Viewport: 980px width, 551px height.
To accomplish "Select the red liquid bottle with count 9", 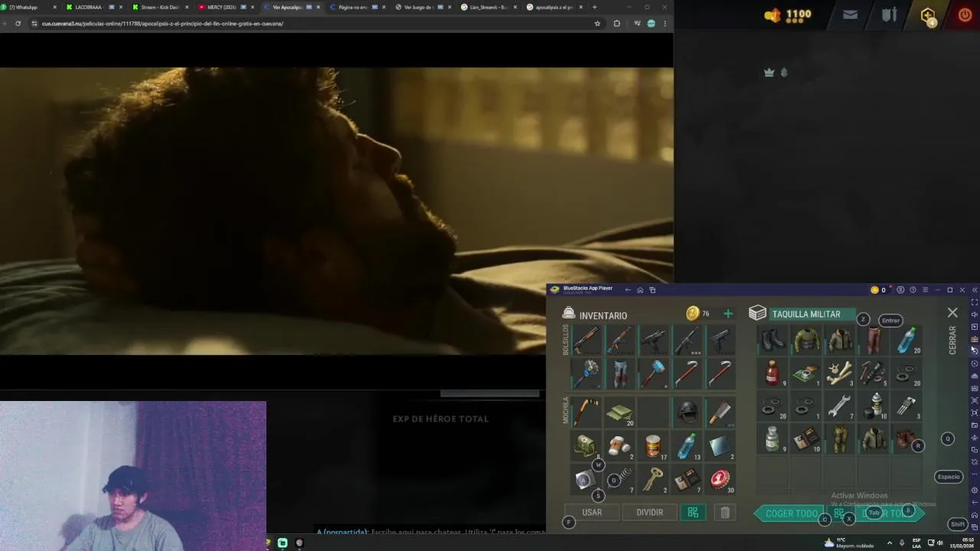I will click(x=773, y=373).
